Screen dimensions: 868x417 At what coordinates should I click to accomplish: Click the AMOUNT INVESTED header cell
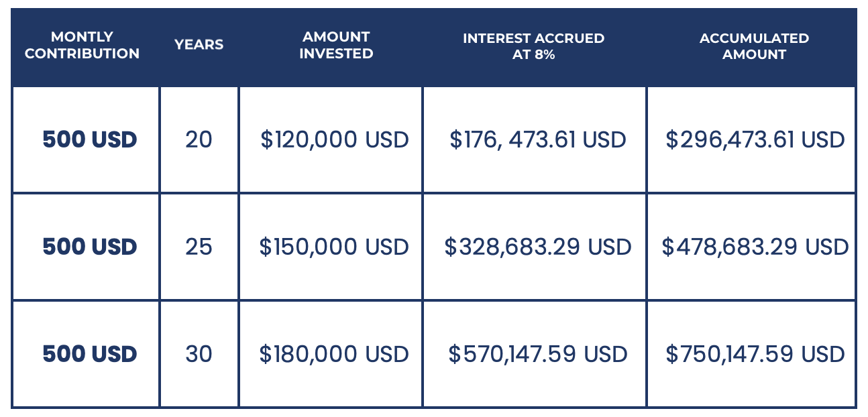(x=336, y=46)
